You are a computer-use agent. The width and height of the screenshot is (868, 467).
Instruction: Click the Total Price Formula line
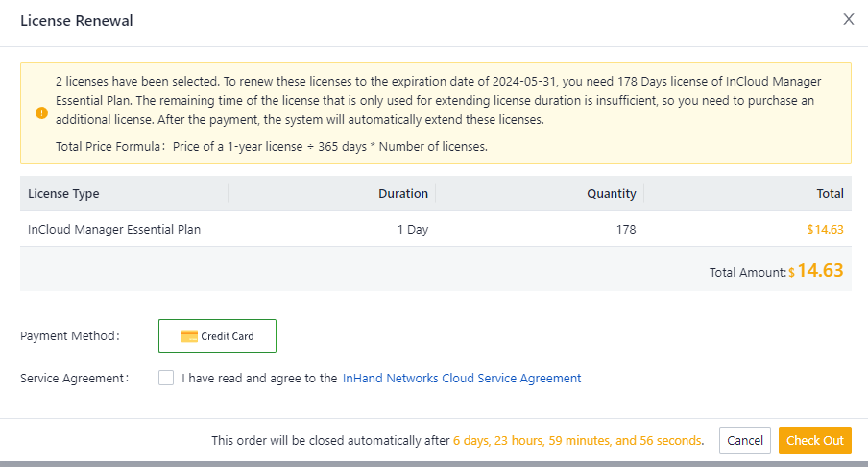(272, 147)
